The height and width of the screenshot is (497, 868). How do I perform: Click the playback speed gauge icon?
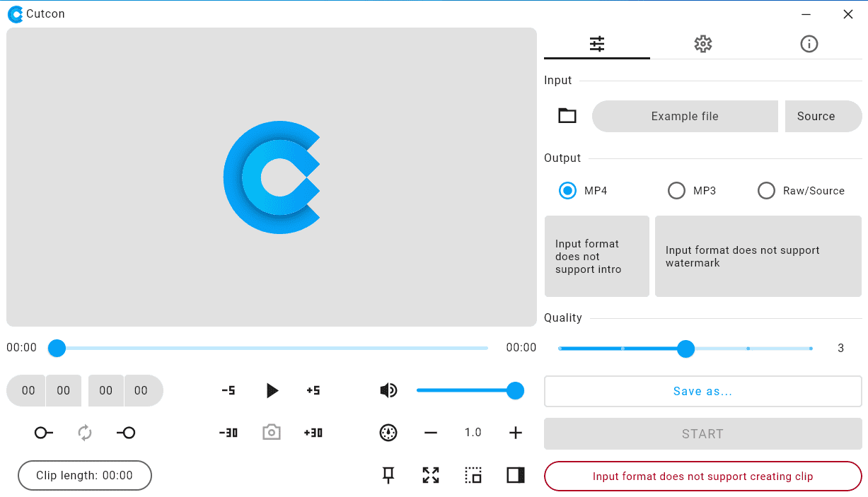388,433
